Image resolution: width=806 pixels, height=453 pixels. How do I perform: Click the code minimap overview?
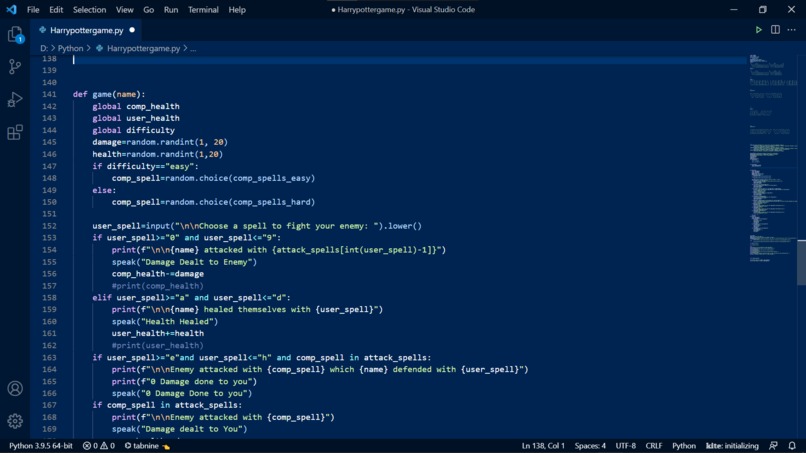point(773,159)
